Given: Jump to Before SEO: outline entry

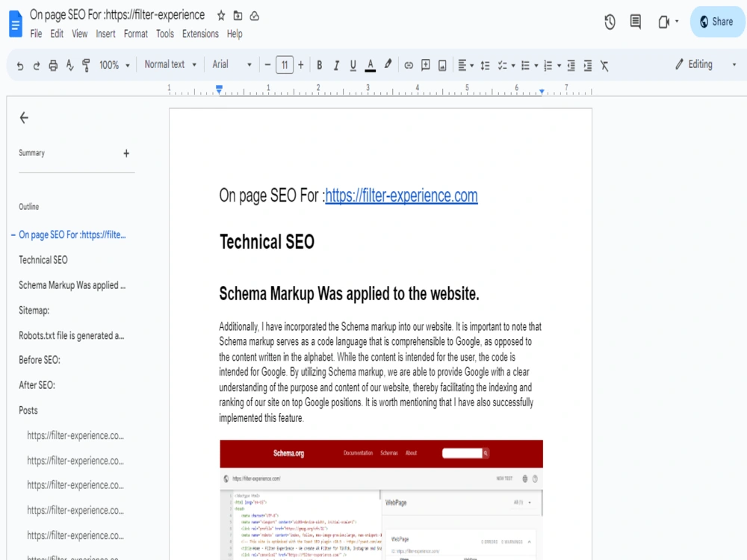Looking at the screenshot, I should 40,360.
